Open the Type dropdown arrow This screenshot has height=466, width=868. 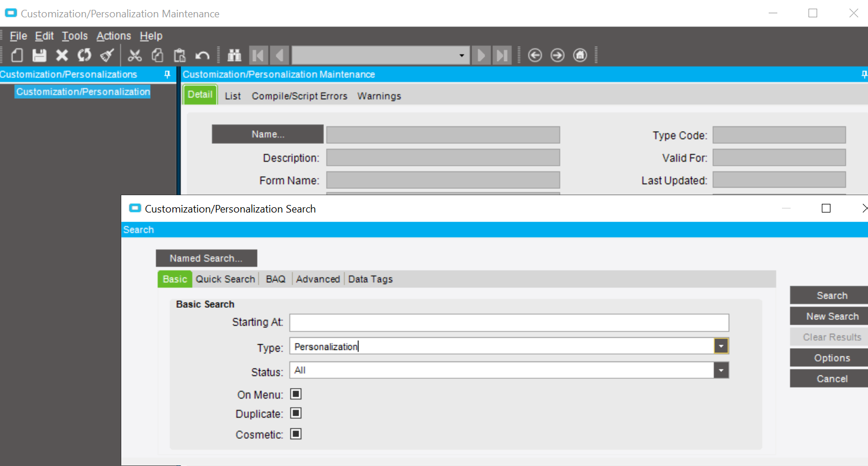[721, 346]
